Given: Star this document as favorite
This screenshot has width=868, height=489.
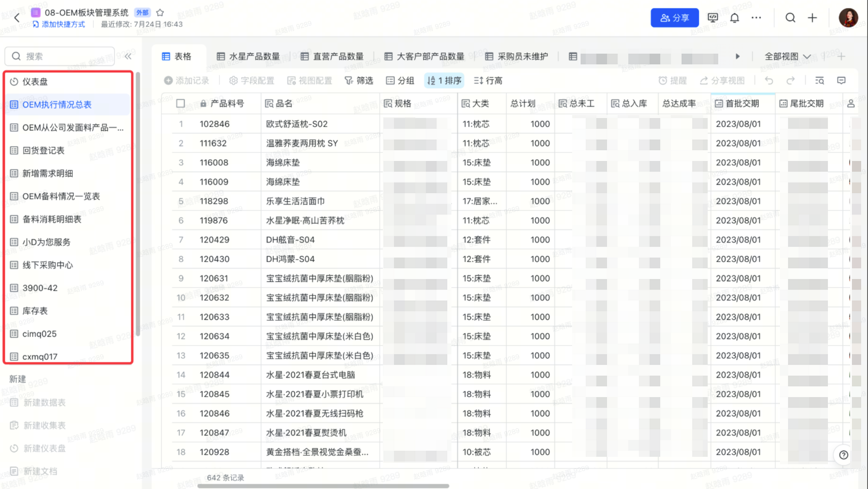Looking at the screenshot, I should tap(160, 12).
